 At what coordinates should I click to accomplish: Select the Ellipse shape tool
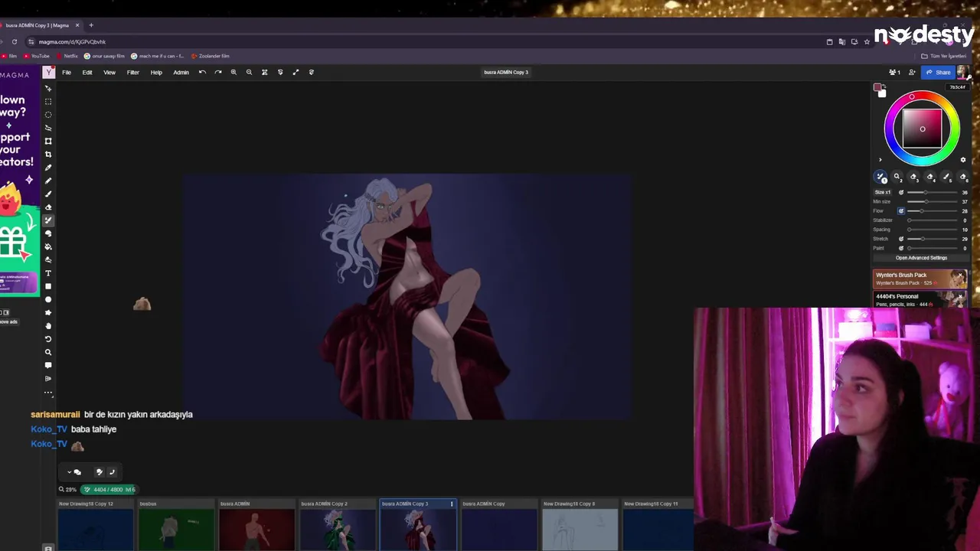click(x=48, y=299)
